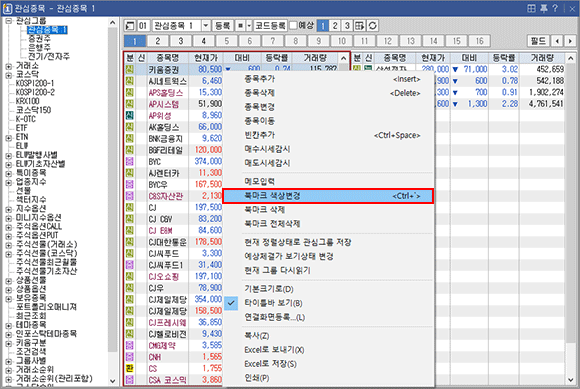Viewport: 580px width, 389px height.
Task: Click the bookmark icon of 키움증권 row
Action: click(x=129, y=69)
